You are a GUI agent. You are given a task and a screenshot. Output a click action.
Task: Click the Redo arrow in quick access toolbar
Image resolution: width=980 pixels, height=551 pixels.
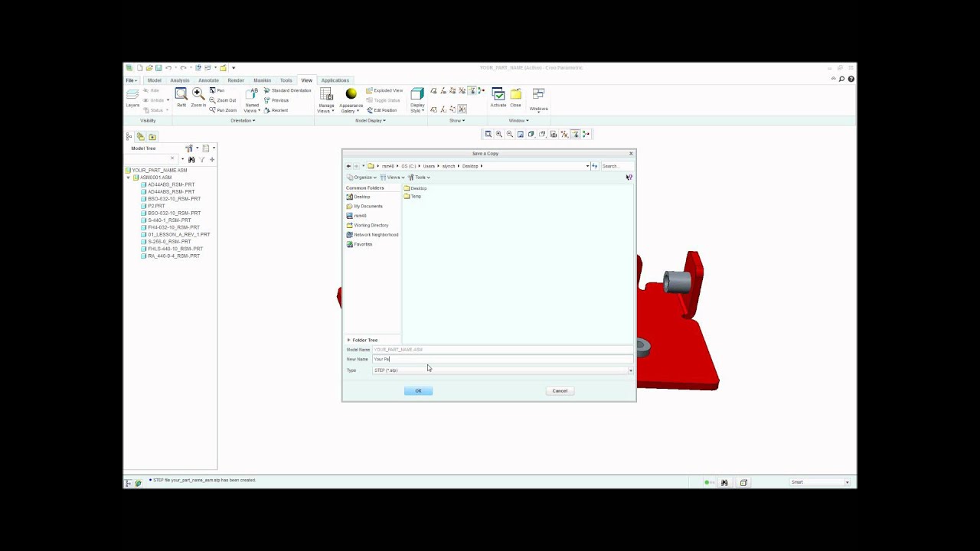click(183, 68)
